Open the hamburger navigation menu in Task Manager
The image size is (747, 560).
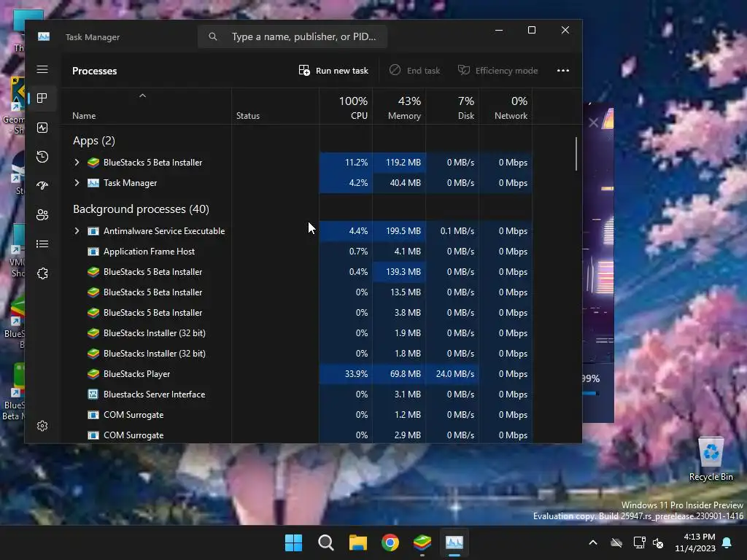pyautogui.click(x=42, y=69)
